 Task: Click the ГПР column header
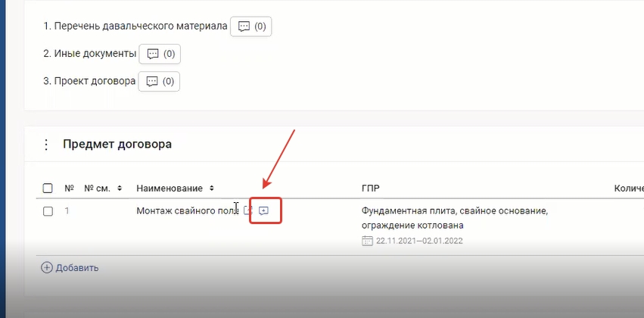[x=370, y=188]
